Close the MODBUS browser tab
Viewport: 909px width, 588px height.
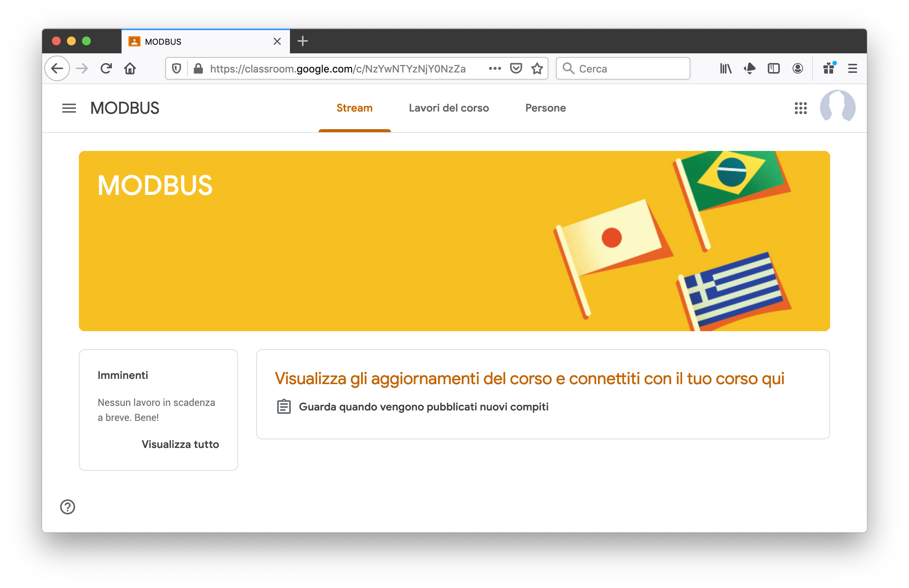277,41
